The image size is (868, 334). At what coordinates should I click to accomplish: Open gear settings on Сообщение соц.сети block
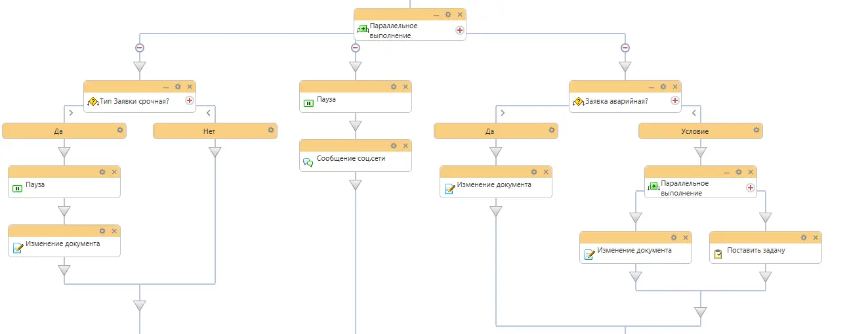click(x=394, y=146)
